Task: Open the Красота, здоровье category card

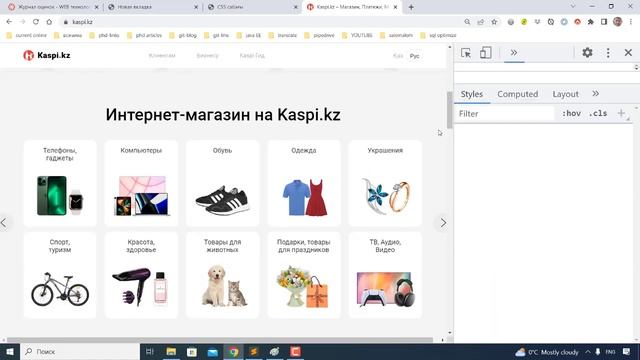Action: (x=141, y=275)
